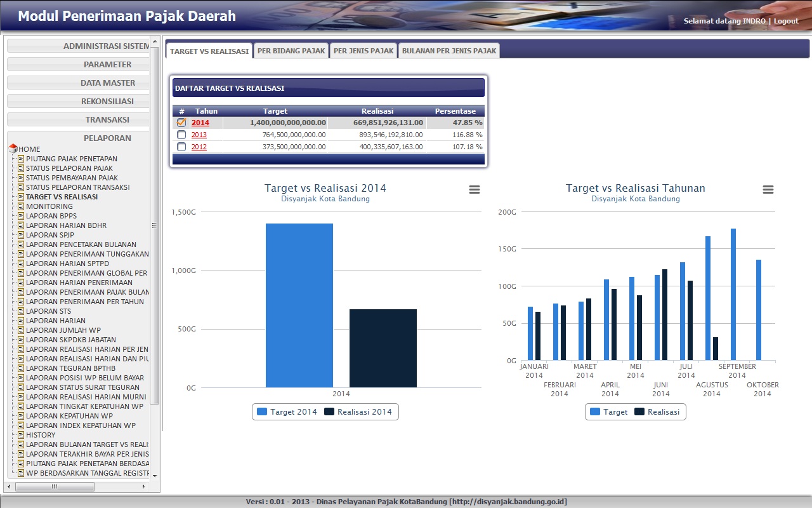This screenshot has height=508, width=812.
Task: Click the document icon beside WP BERDASARKAN TANGGAL REGISTR
Action: [x=21, y=473]
